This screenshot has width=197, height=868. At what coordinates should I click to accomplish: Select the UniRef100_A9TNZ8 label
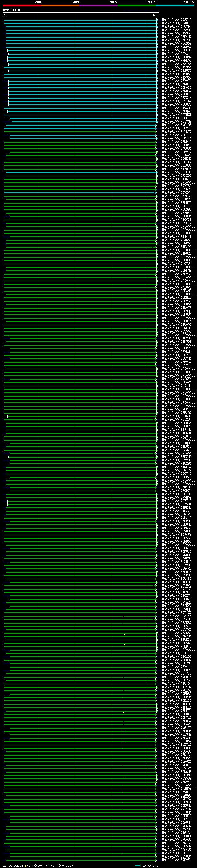[177, 115]
